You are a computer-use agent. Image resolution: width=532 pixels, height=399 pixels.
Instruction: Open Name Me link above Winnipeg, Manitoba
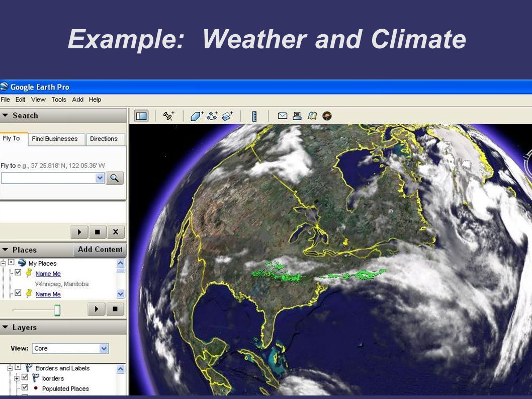click(x=48, y=274)
